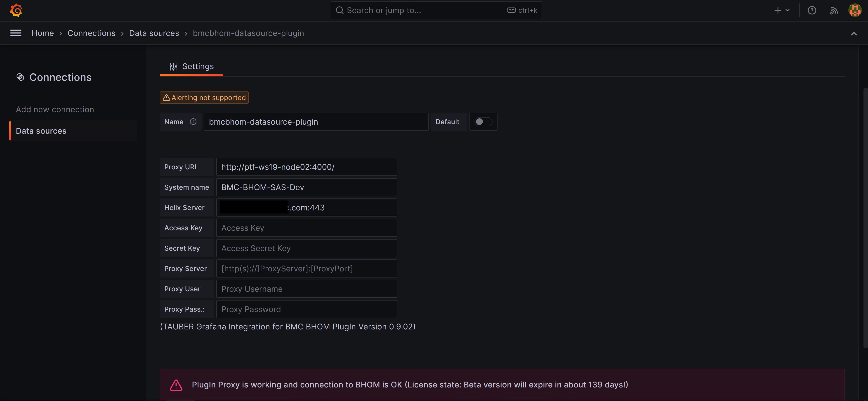Click the Connections sidebar heading text
This screenshot has width=868, height=401.
tap(60, 77)
